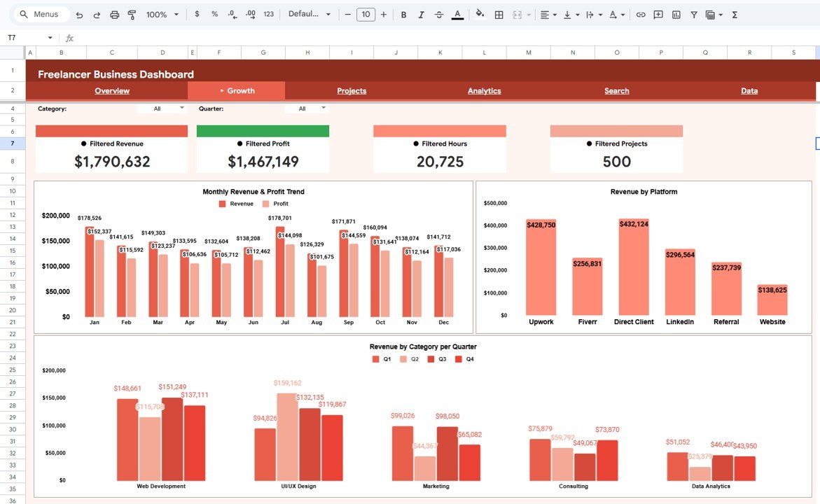Click the Projects link
Viewport: 820px width, 504px height.
point(351,90)
